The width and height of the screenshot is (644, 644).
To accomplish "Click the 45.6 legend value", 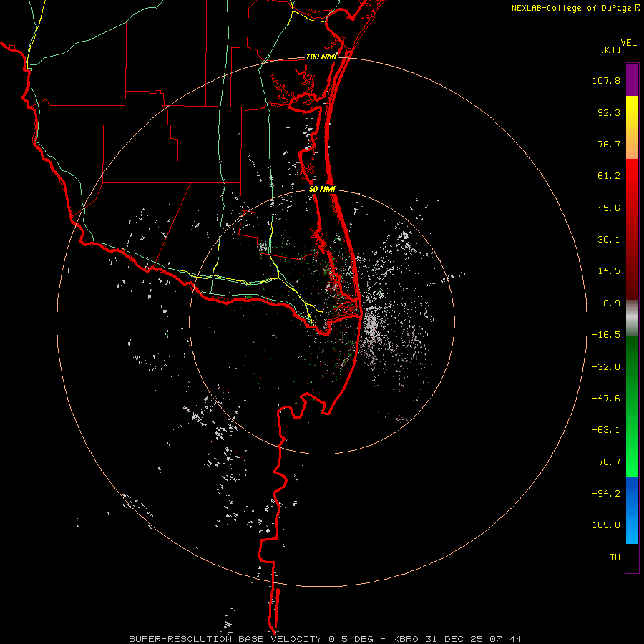I will click(609, 208).
